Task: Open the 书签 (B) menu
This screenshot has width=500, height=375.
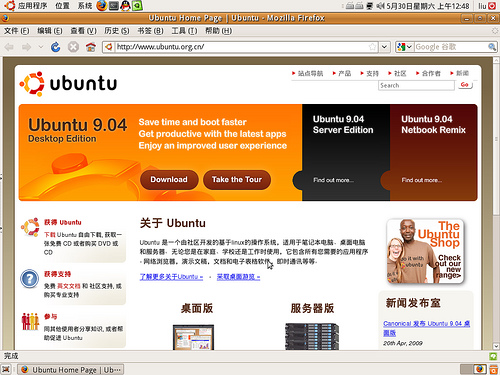Action: (x=150, y=31)
